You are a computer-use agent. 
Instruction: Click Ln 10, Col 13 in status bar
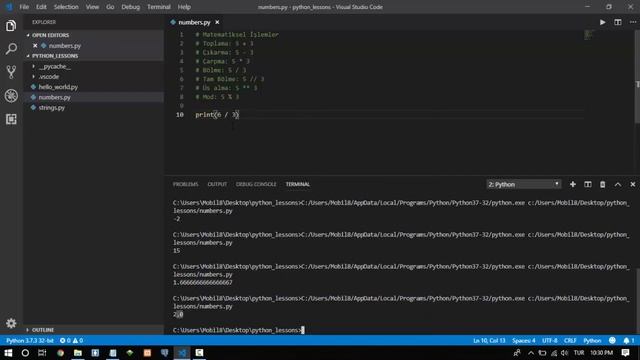pos(489,340)
